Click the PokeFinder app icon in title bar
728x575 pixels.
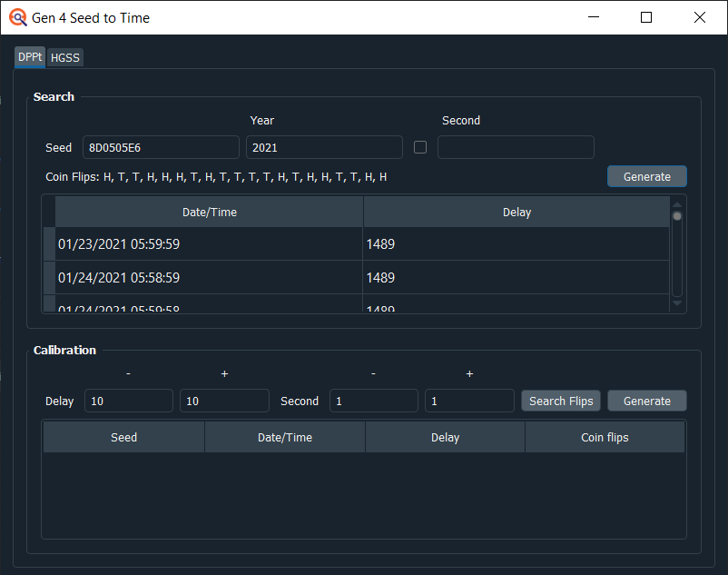(x=18, y=17)
